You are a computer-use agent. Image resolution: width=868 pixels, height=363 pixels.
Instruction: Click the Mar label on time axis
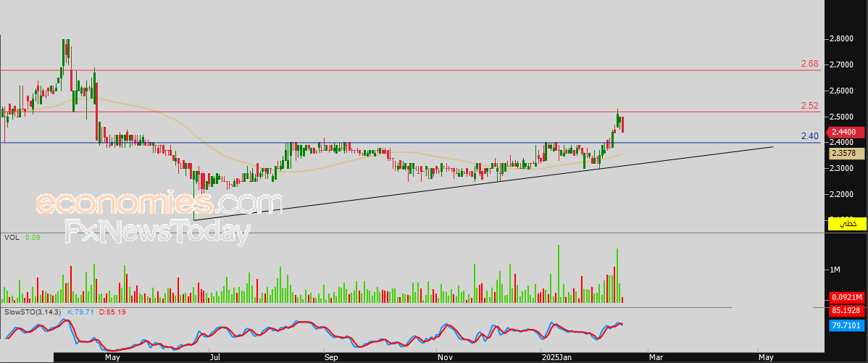(x=656, y=357)
